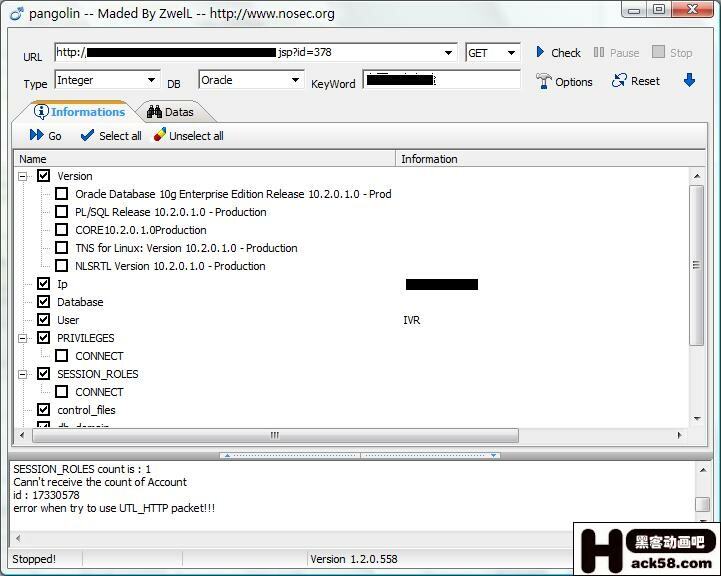Uncheck the Version checkbox
Image resolution: width=721 pixels, height=576 pixels.
pos(44,176)
